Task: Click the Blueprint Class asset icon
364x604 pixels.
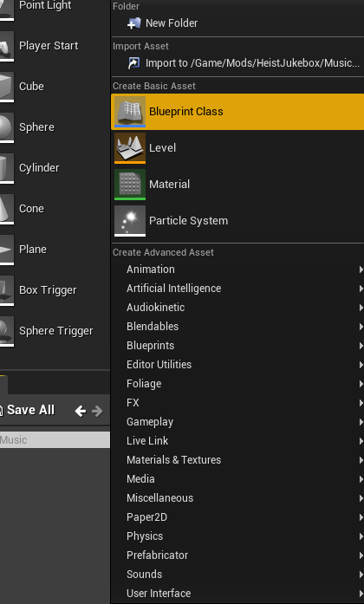Action: 130,112
